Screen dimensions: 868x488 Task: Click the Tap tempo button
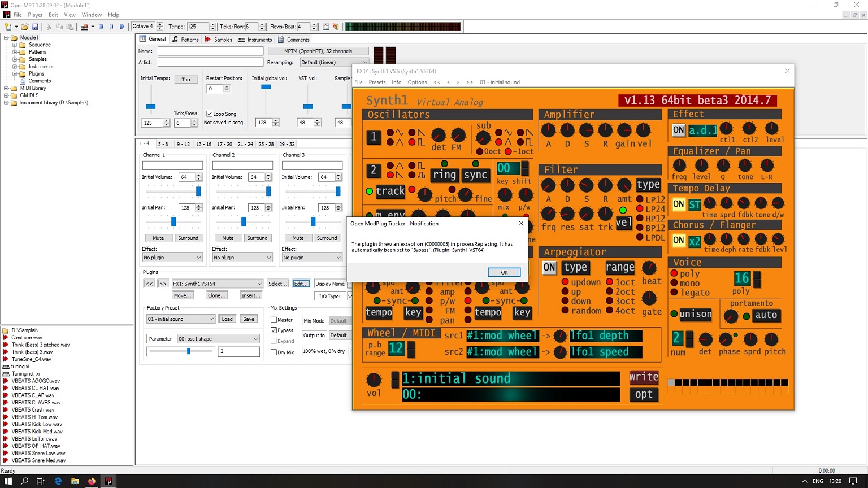click(186, 80)
